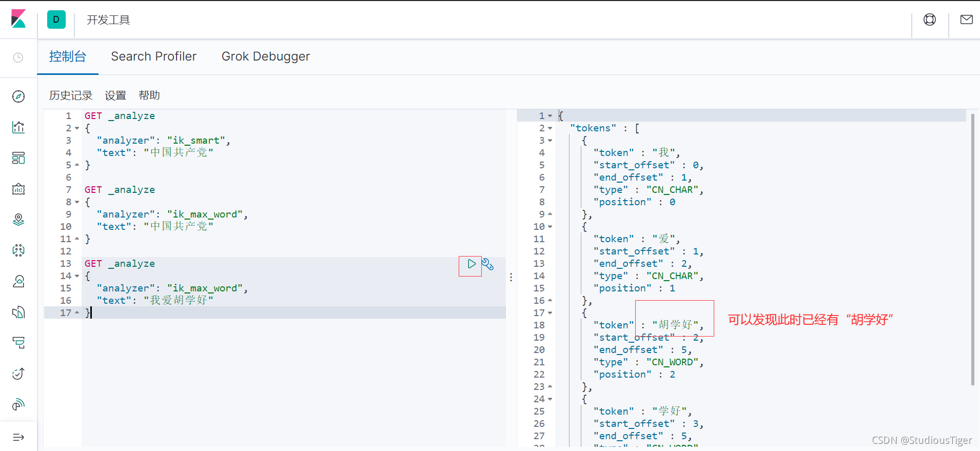Click "中国共产党" text on editor line 10
The image size is (980, 451).
click(179, 226)
